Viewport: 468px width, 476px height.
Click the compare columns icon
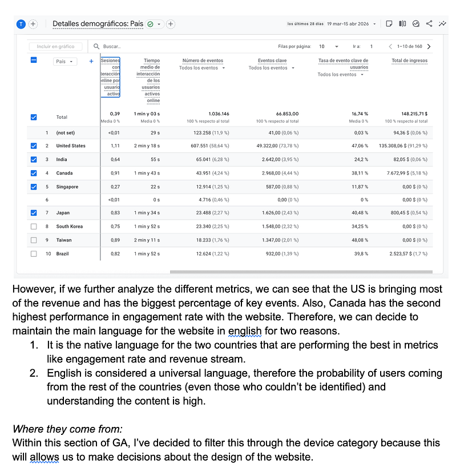(x=402, y=23)
